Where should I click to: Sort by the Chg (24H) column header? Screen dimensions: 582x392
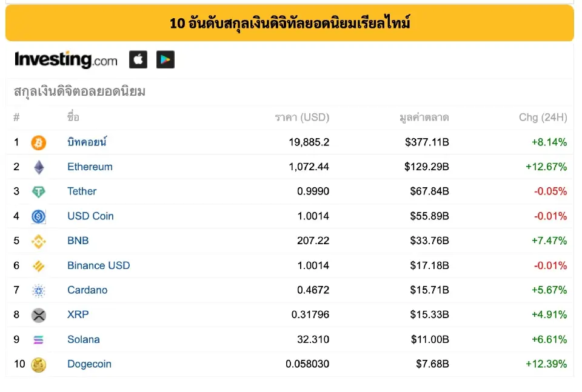tap(543, 117)
